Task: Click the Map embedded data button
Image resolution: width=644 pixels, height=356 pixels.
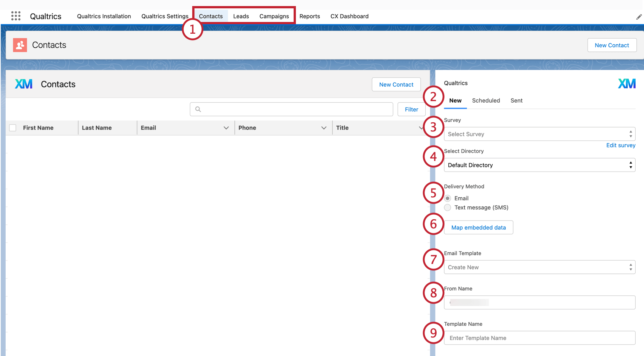Action: point(478,227)
